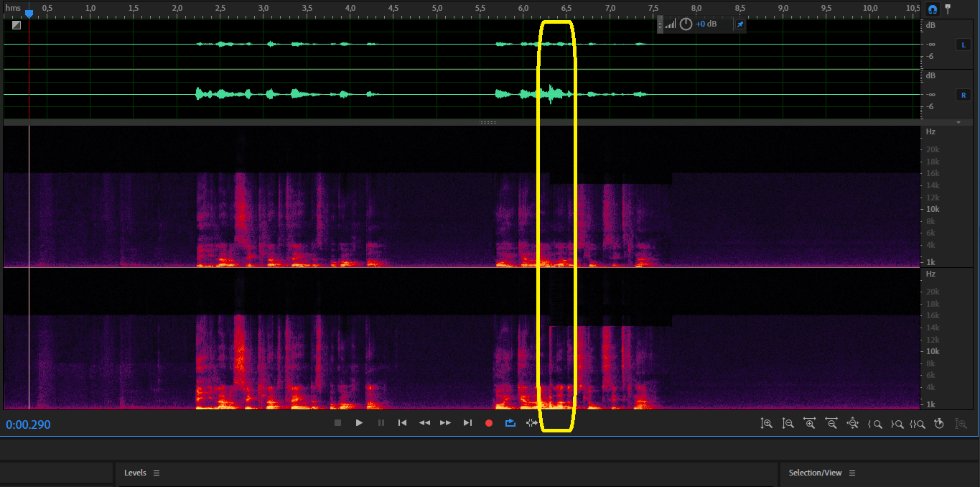980x487 pixels.
Task: Open the Levels panel menu
Action: point(157,473)
